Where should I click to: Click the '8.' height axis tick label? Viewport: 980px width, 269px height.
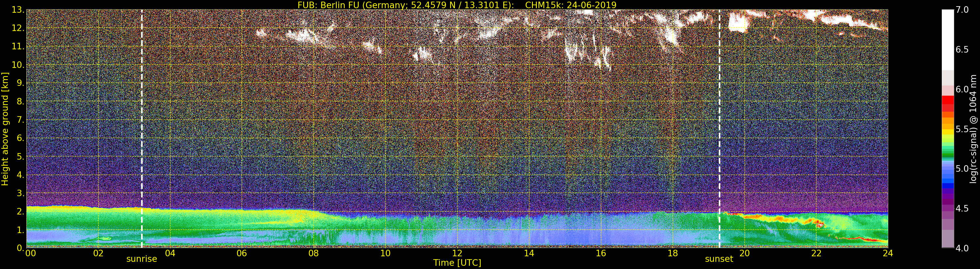point(20,102)
